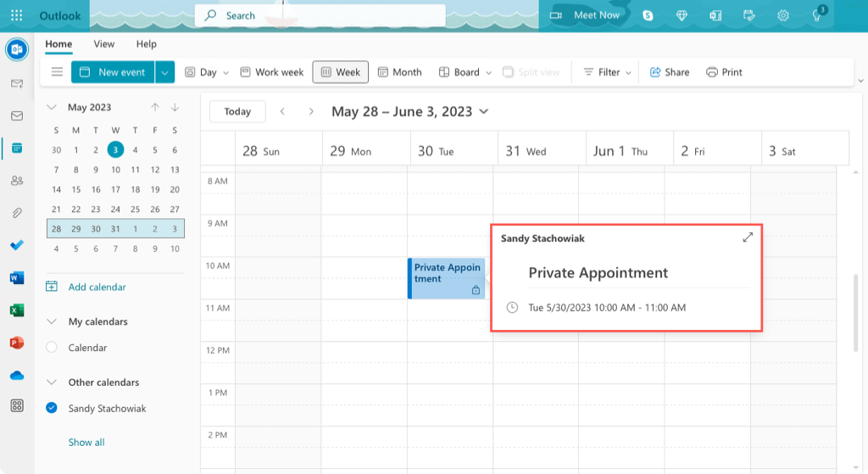The width and height of the screenshot is (868, 474).
Task: Open the To Do checkmark app
Action: (x=17, y=245)
